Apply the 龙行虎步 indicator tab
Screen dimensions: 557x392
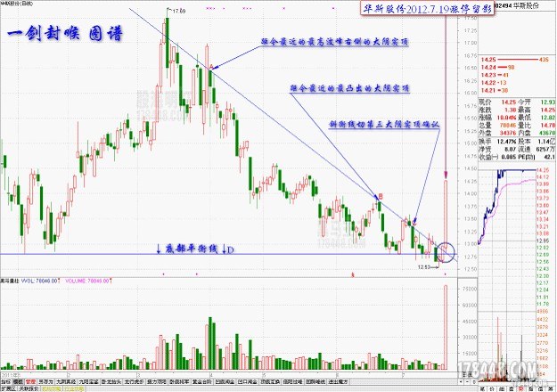tap(133, 381)
